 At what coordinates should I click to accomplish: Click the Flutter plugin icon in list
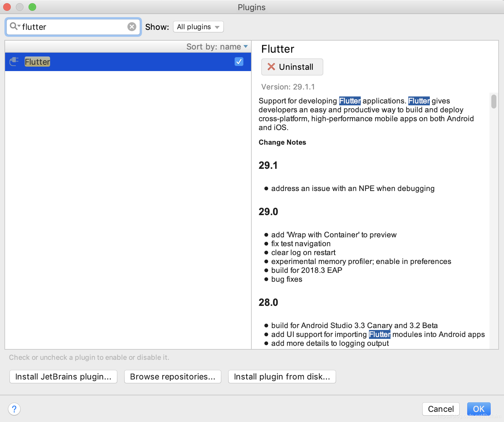tap(14, 62)
